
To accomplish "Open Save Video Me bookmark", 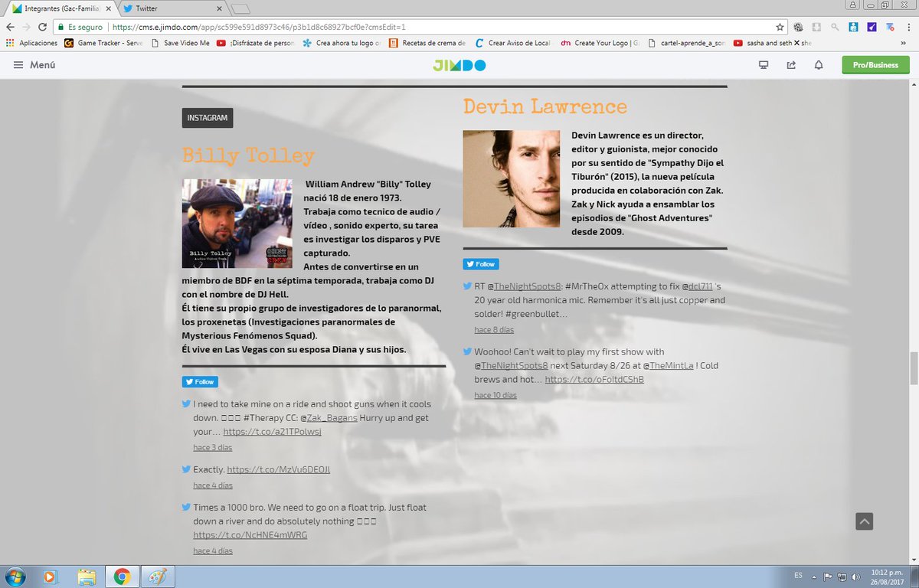I will [x=181, y=43].
